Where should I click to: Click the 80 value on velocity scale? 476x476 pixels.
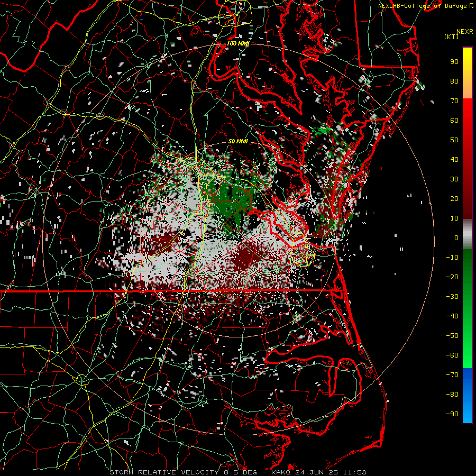pyautogui.click(x=454, y=81)
